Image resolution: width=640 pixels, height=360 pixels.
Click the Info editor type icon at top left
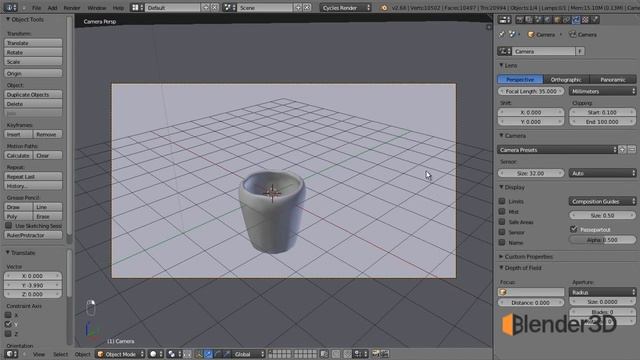(x=10, y=7)
